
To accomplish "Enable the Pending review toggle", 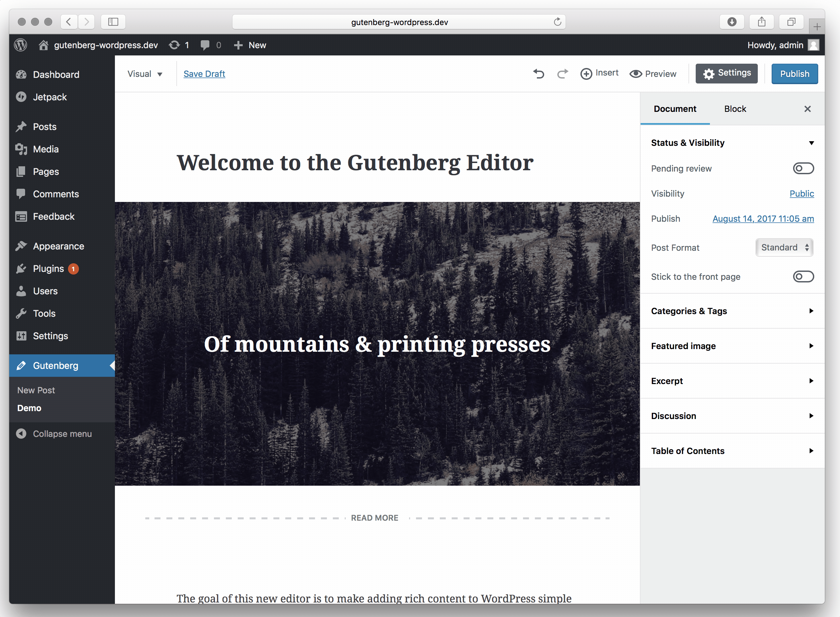I will 803,169.
